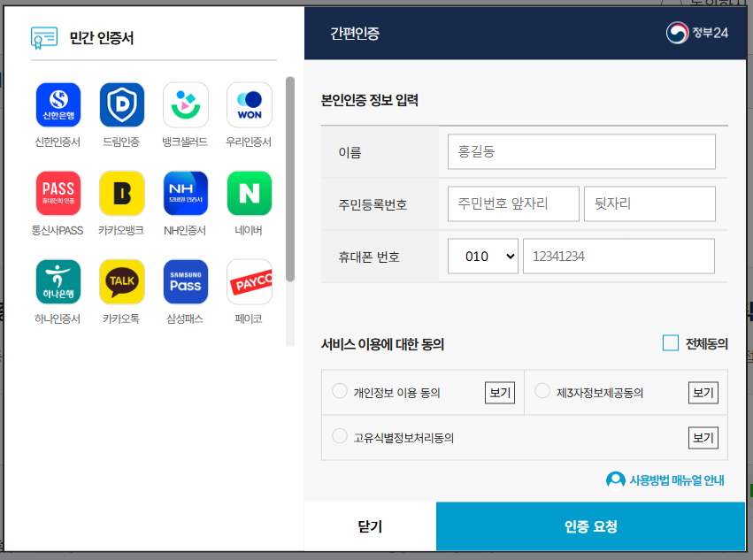
Task: Pick the 페이코 PAYCO icon
Action: pos(250,282)
